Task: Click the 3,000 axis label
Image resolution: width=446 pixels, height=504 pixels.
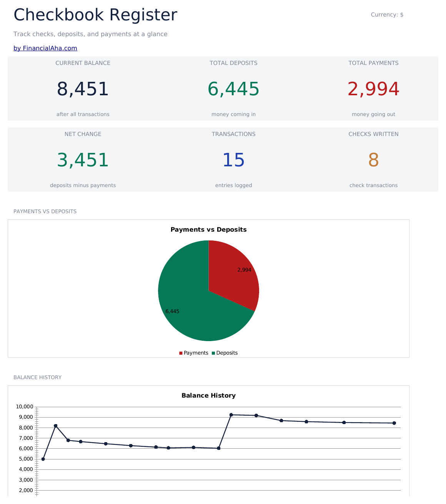Action: click(x=26, y=480)
